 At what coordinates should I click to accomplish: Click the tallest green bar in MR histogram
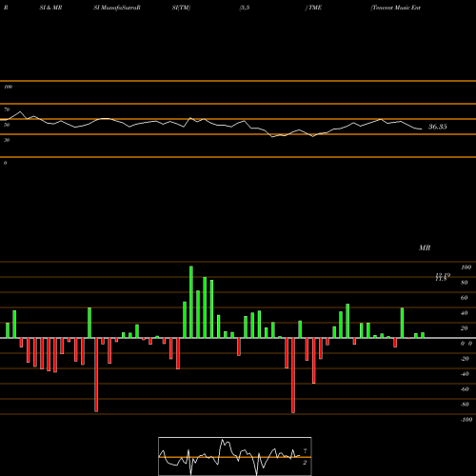(191, 302)
